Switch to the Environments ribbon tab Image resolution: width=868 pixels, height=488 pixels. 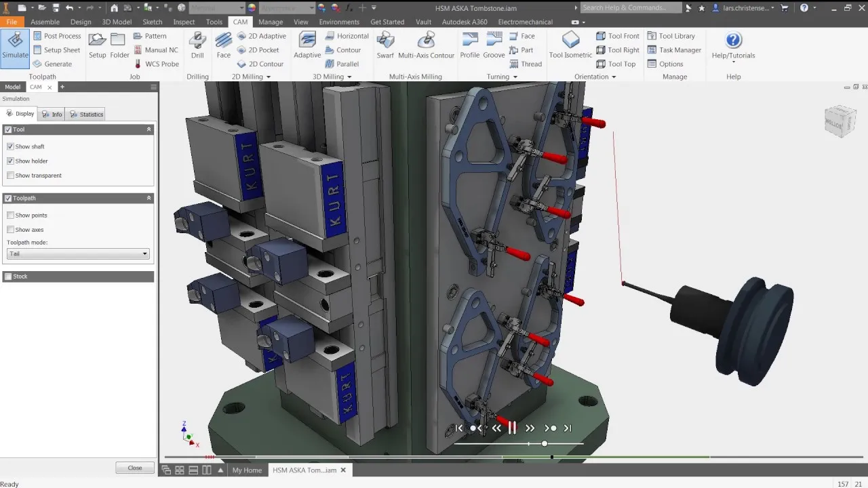point(339,22)
